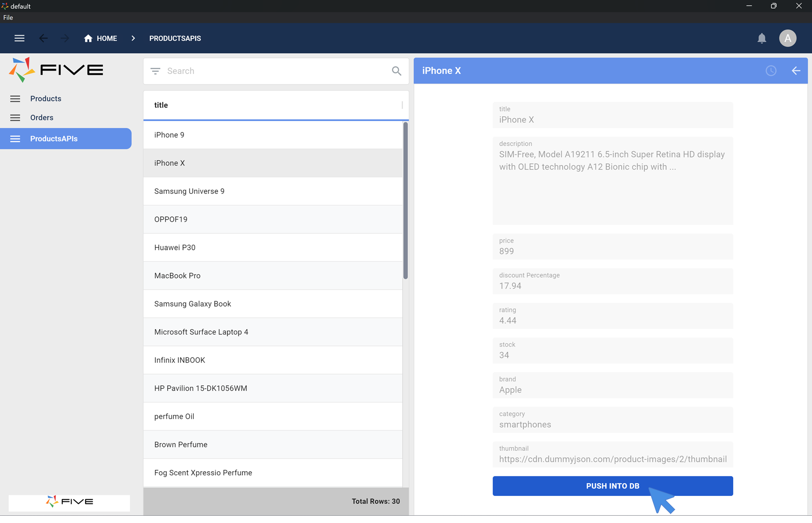This screenshot has width=812, height=523.
Task: View record history via the clock icon
Action: pos(771,71)
